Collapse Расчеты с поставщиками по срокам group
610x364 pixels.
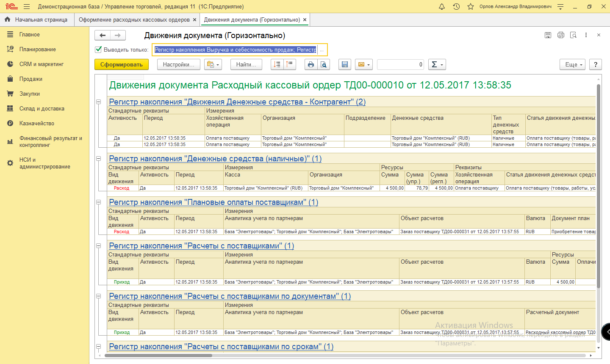98,346
